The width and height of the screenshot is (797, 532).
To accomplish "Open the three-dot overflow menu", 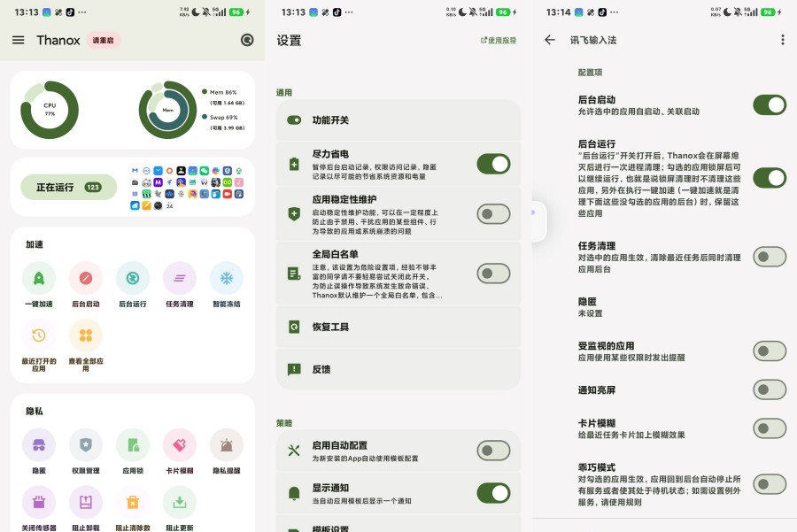I will [x=782, y=40].
